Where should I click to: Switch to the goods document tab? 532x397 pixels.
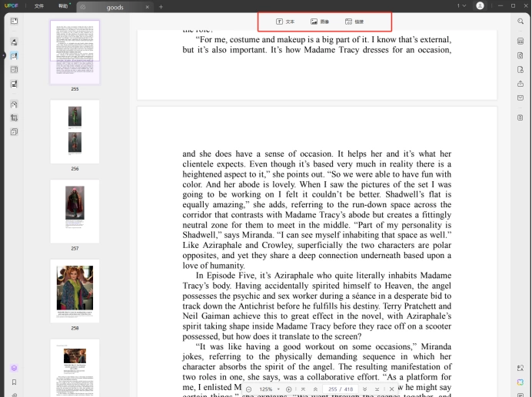115,7
